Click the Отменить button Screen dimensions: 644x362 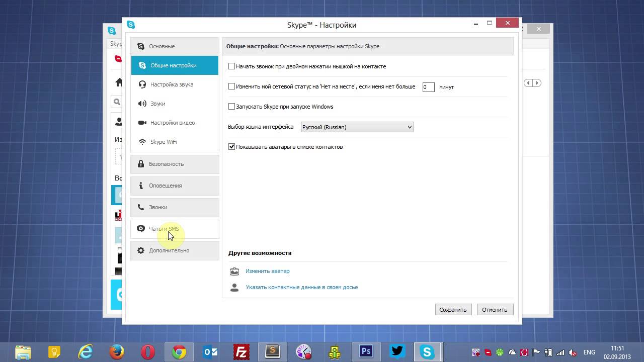point(495,310)
